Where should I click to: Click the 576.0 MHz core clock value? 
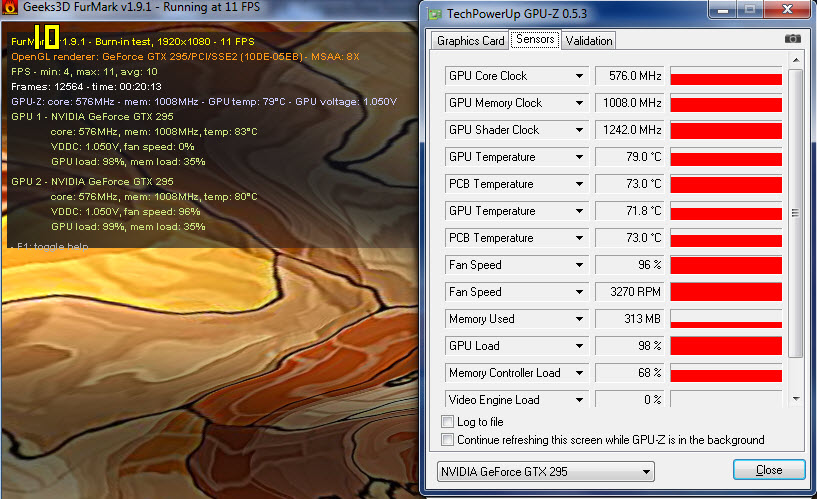[630, 76]
